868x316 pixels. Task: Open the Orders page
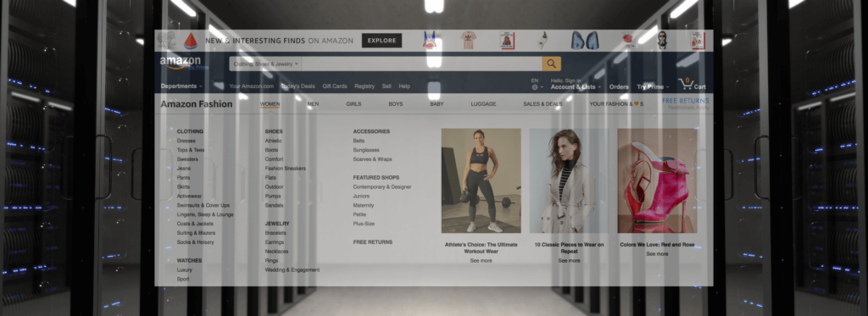[x=618, y=87]
